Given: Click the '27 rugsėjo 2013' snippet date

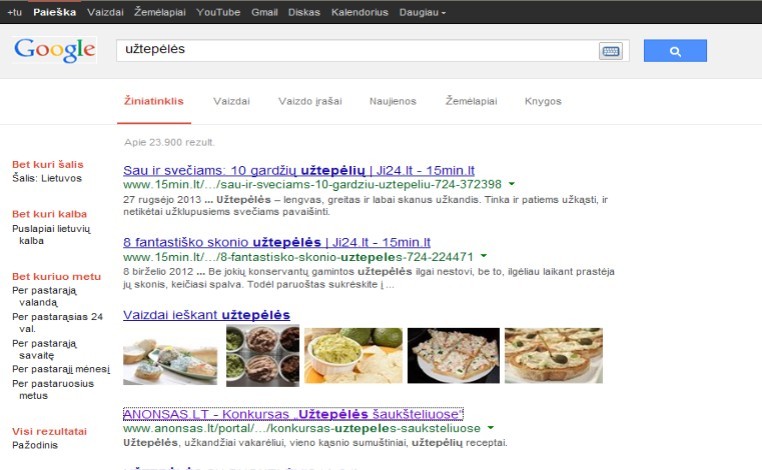Looking at the screenshot, I should point(162,200).
